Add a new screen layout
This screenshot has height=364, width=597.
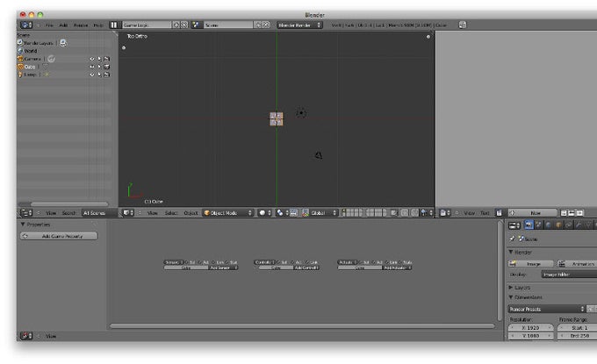pyautogui.click(x=176, y=25)
